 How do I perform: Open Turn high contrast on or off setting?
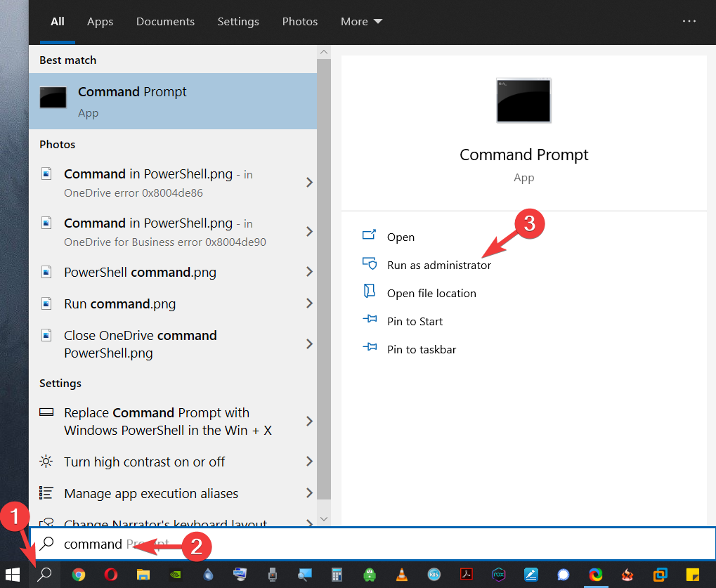pos(173,462)
